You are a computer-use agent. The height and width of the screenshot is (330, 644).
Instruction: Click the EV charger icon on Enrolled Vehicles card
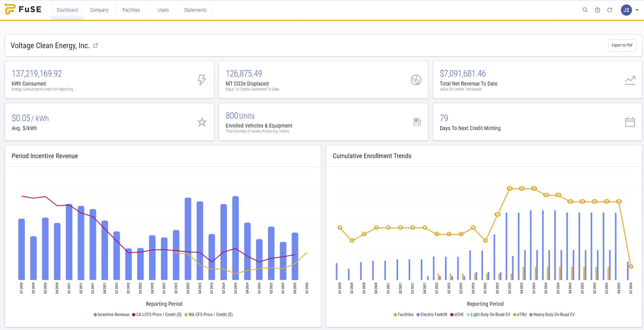417,122
